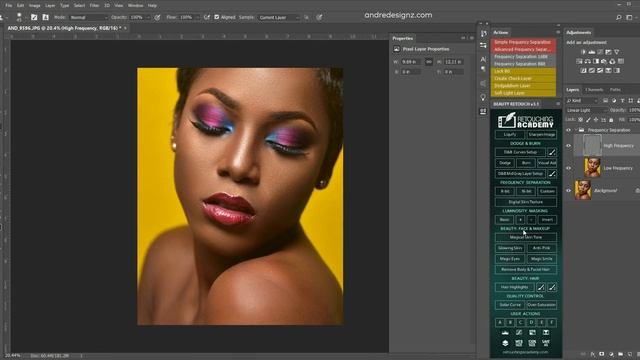This screenshot has width=640, height=360.
Task: Open the Image menu
Action: coord(35,6)
